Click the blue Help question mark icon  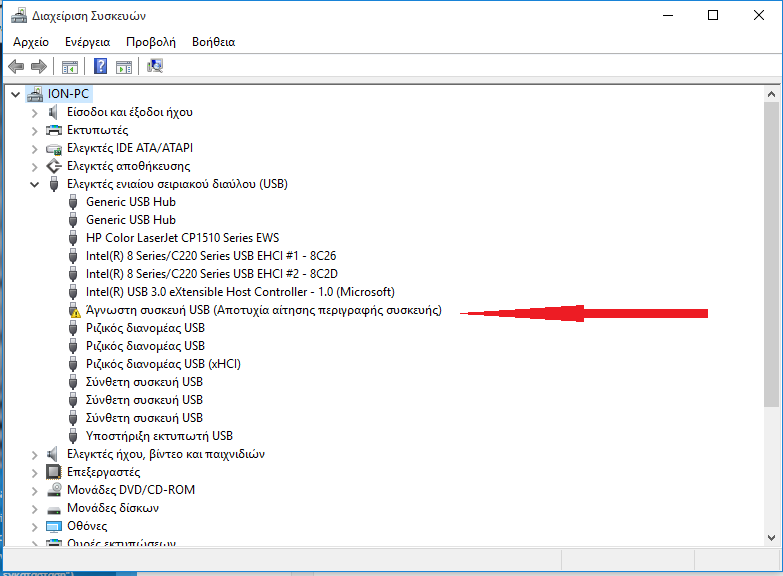100,66
